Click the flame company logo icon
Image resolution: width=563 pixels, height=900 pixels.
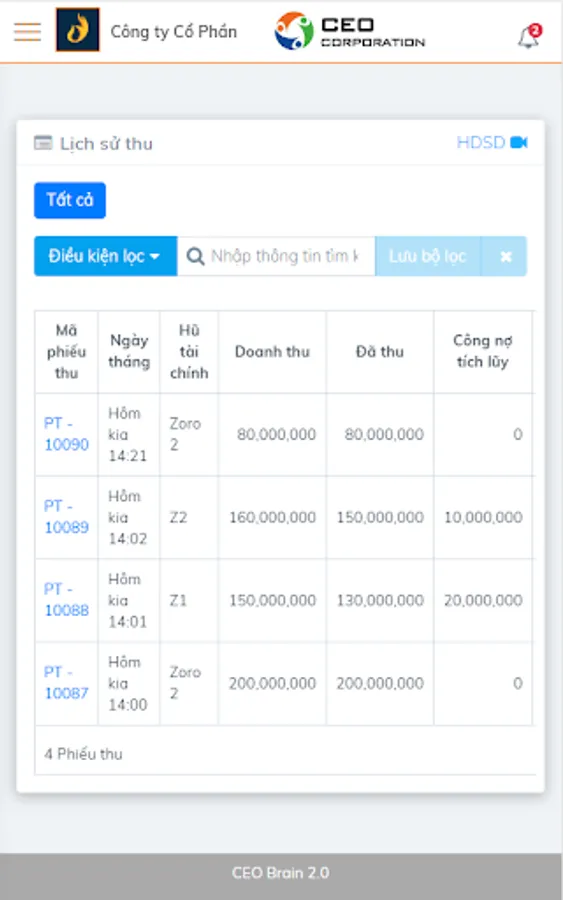pyautogui.click(x=77, y=30)
